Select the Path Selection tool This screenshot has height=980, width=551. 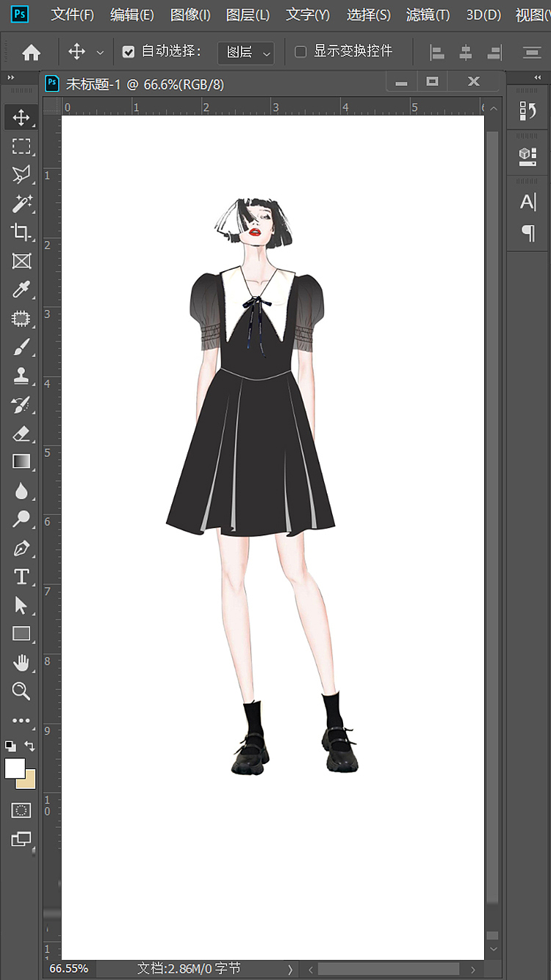tap(21, 605)
